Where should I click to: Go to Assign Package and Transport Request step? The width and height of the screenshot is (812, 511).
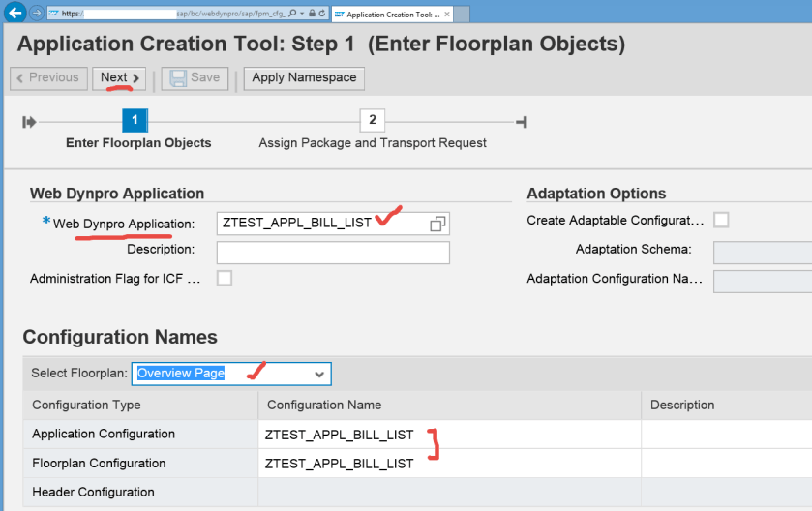tap(373, 143)
